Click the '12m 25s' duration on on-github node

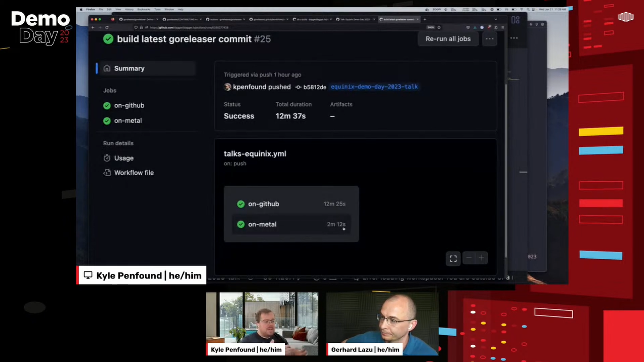pos(334,204)
